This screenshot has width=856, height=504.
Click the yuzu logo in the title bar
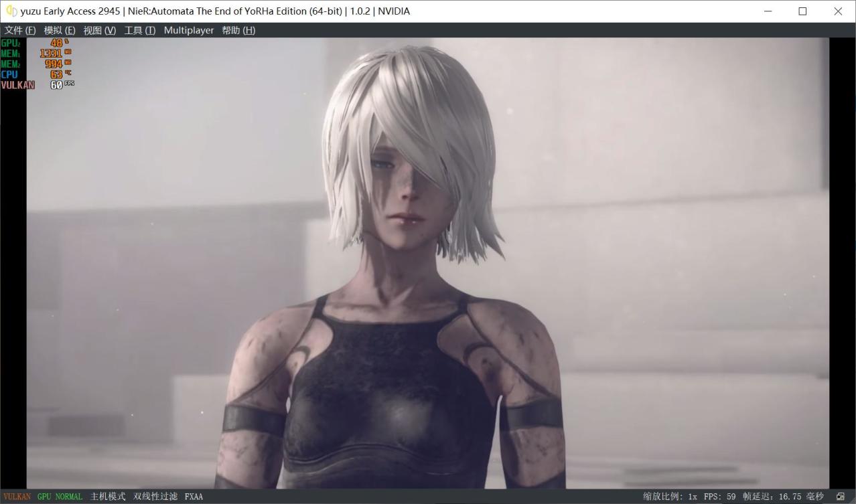[11, 11]
